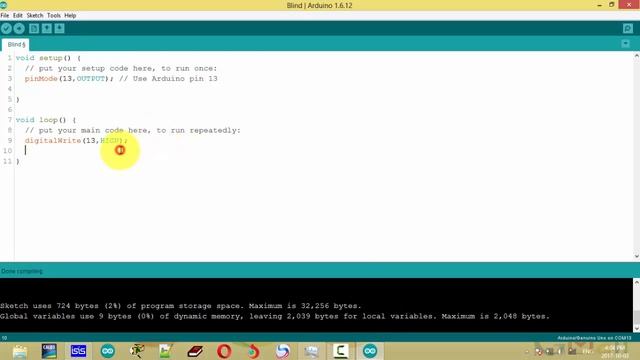Click the setup code comment line
The height and width of the screenshot is (360, 640).
(x=121, y=68)
